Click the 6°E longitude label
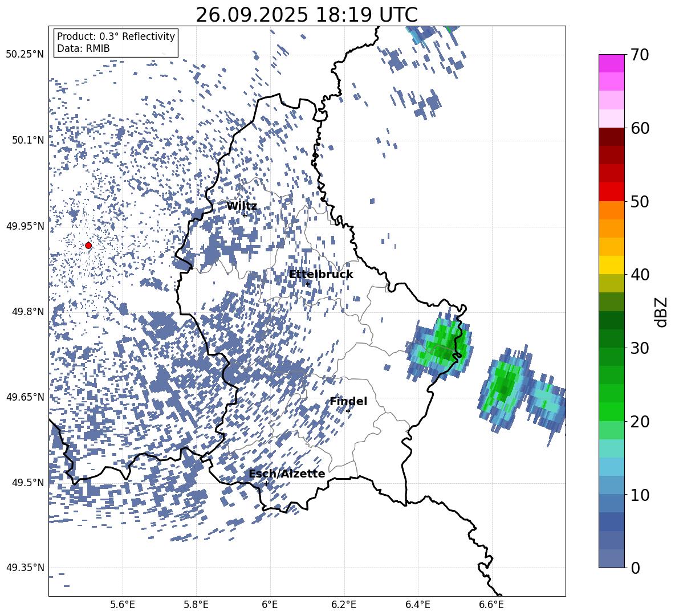This screenshot has width=675, height=616. pos(270,605)
